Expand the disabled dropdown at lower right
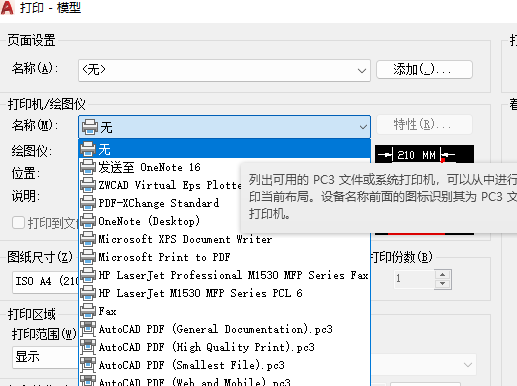 pos(468,365)
